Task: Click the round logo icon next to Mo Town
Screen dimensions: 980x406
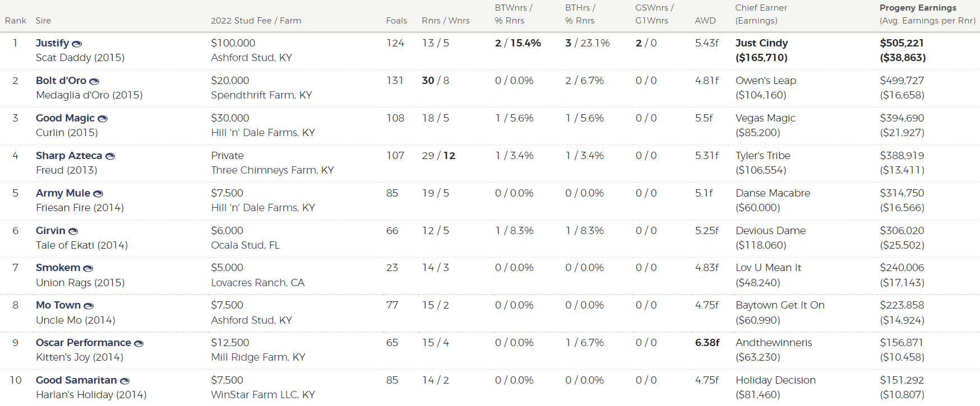Action: [89, 306]
